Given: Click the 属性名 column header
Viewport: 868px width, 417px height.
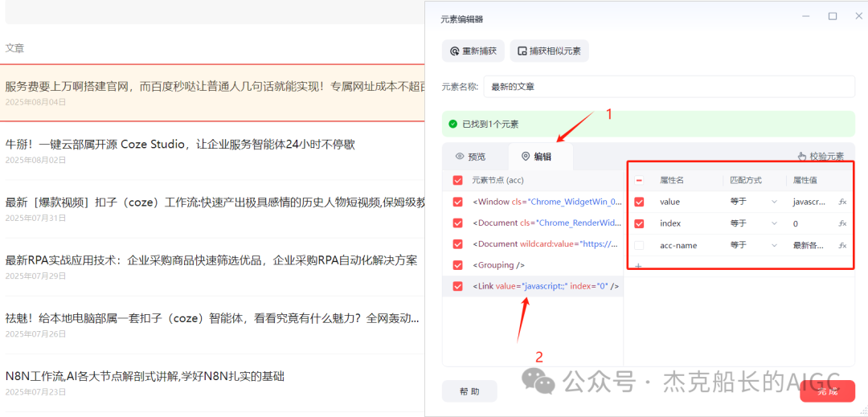Looking at the screenshot, I should (x=671, y=180).
